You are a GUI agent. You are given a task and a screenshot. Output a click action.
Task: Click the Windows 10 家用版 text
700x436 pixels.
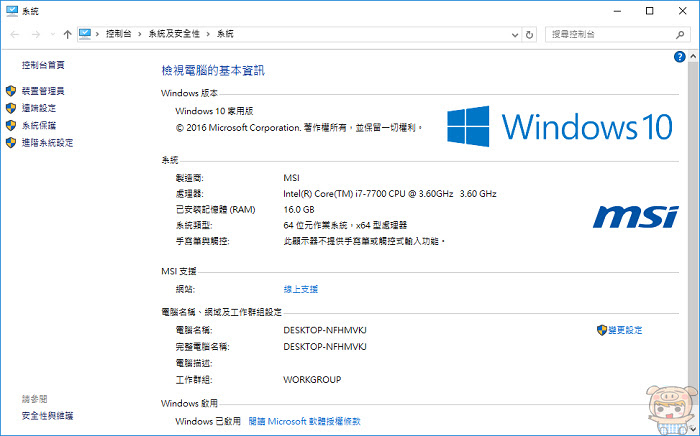pos(214,111)
